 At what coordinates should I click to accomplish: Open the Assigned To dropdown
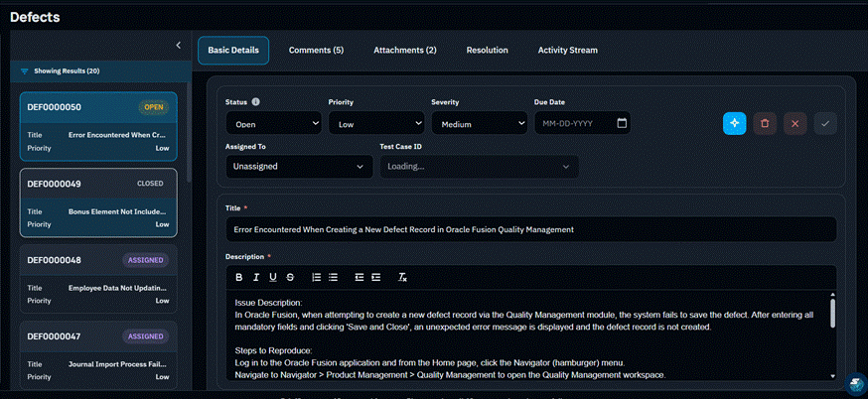pos(299,167)
